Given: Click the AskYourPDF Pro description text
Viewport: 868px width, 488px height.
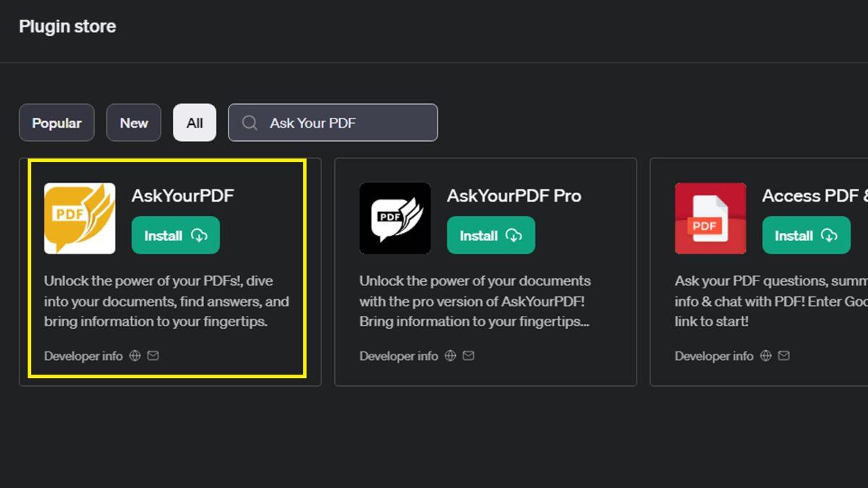Looking at the screenshot, I should pyautogui.click(x=475, y=301).
